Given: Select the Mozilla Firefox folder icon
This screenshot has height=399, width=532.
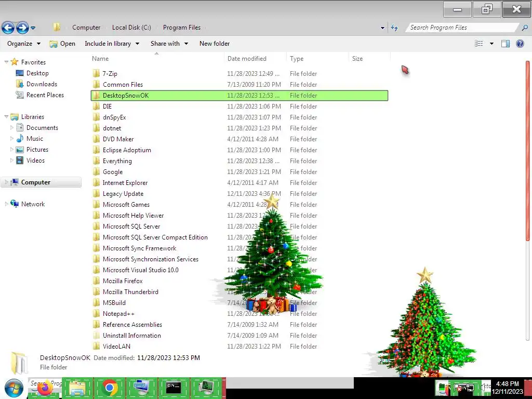Looking at the screenshot, I should (96, 281).
